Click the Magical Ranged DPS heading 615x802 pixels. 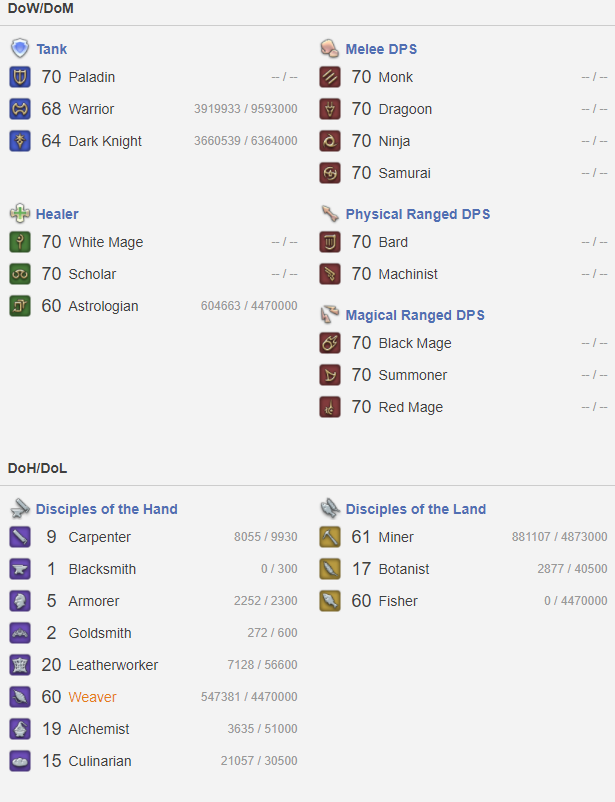click(x=415, y=315)
